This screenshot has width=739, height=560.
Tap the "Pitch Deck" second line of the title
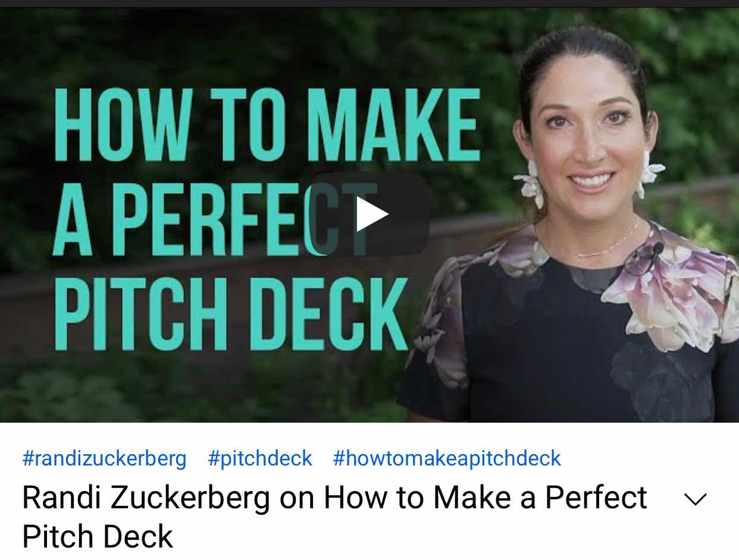98,536
